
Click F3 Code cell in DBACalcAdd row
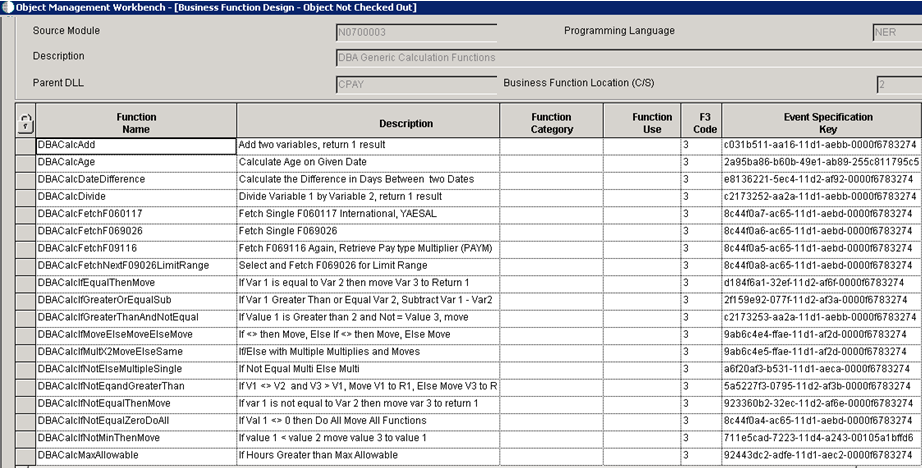701,146
